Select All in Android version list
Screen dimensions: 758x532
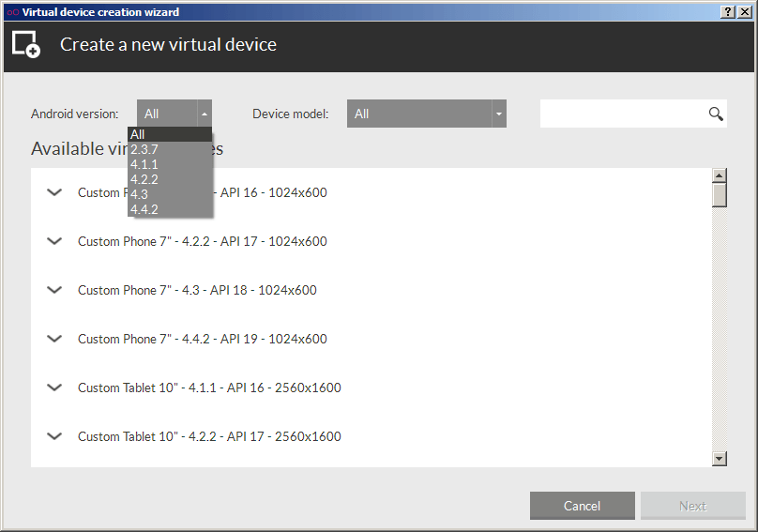[x=169, y=134]
